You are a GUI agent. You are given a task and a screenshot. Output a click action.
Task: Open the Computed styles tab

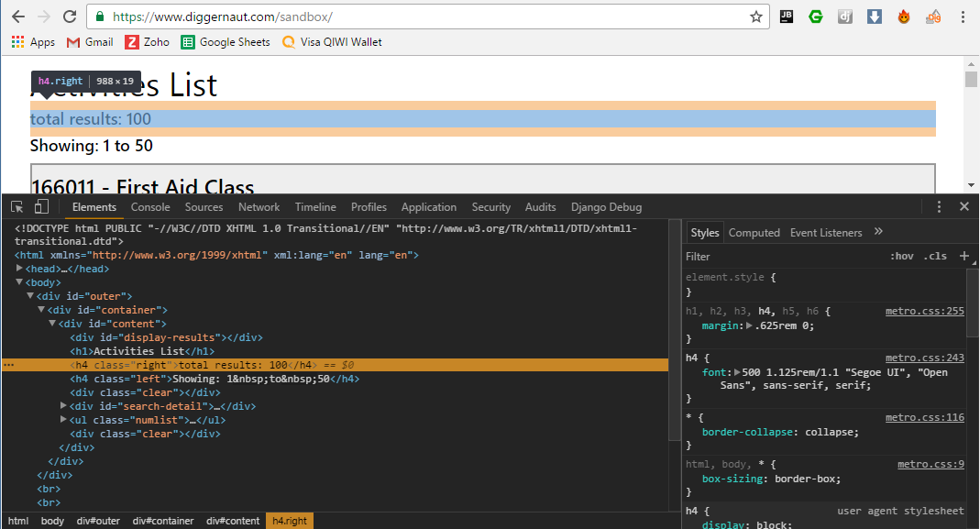click(x=754, y=233)
